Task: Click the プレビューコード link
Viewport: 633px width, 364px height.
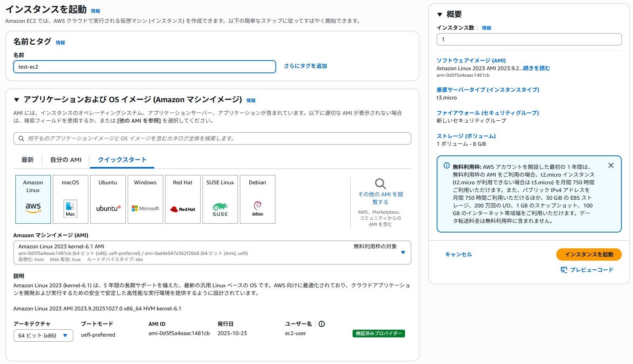Action: tap(592, 270)
